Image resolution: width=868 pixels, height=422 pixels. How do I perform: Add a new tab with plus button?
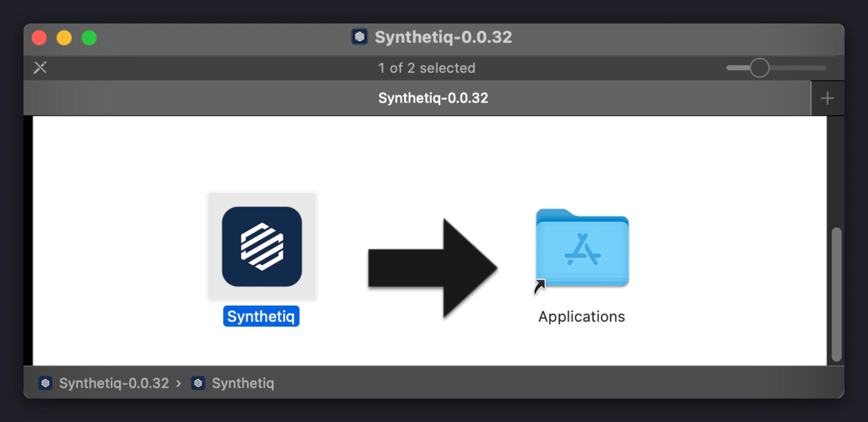coord(828,98)
